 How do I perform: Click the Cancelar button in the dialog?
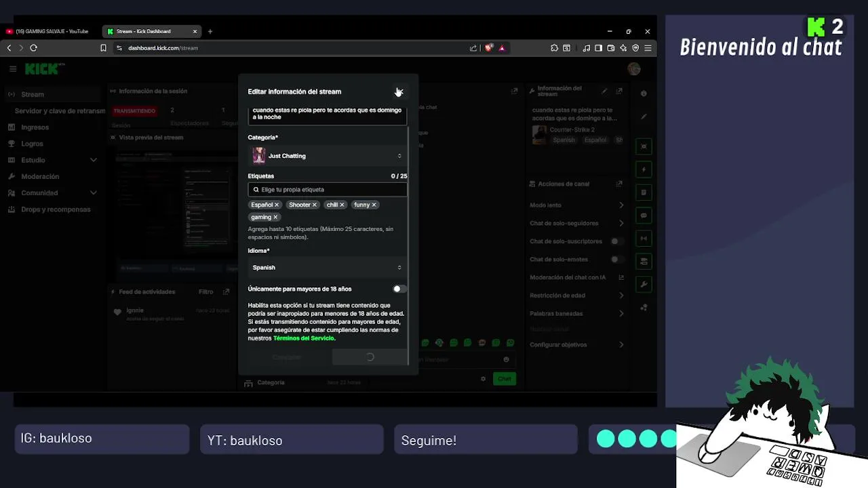[x=287, y=357]
